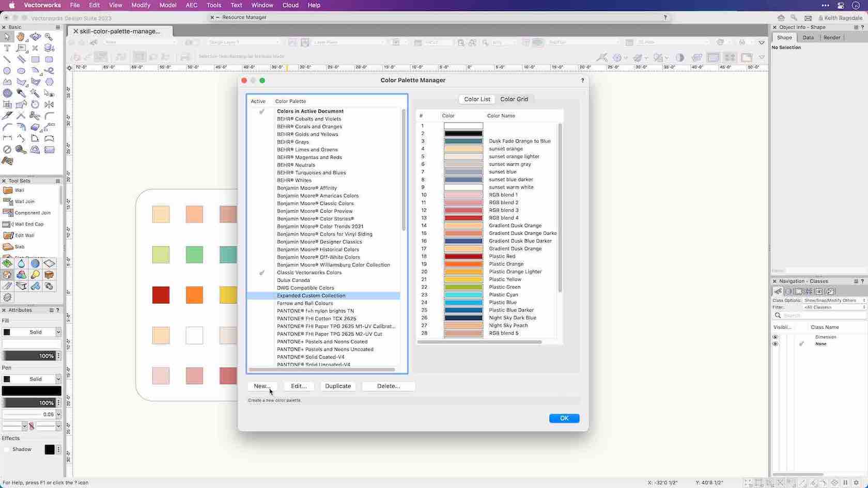Image resolution: width=868 pixels, height=488 pixels.
Task: Click the Duplicate button
Action: tap(338, 386)
